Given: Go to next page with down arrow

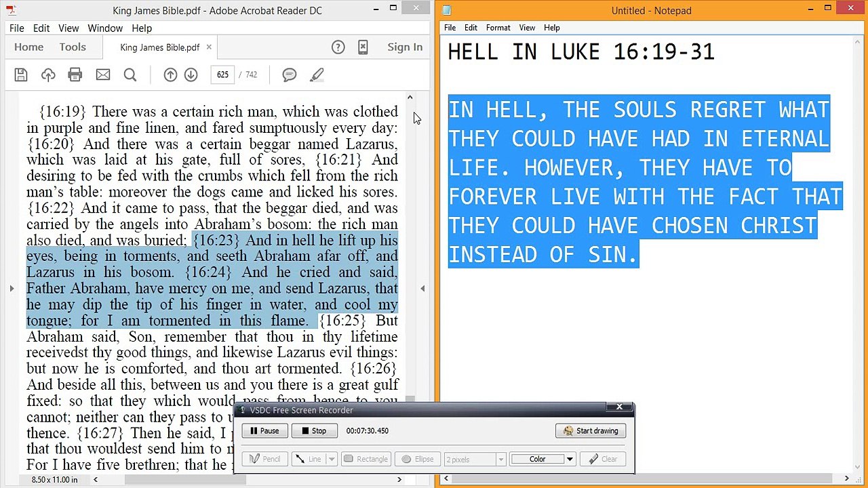Looking at the screenshot, I should (191, 75).
